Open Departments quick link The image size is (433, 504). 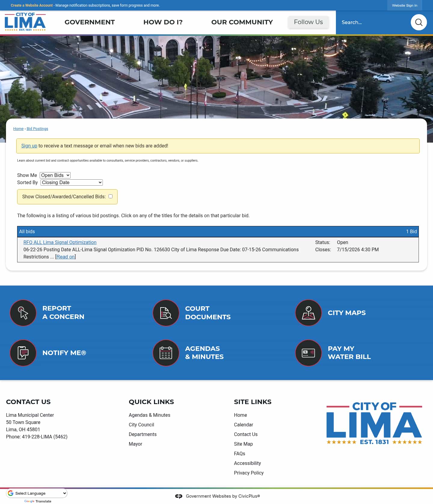click(143, 434)
